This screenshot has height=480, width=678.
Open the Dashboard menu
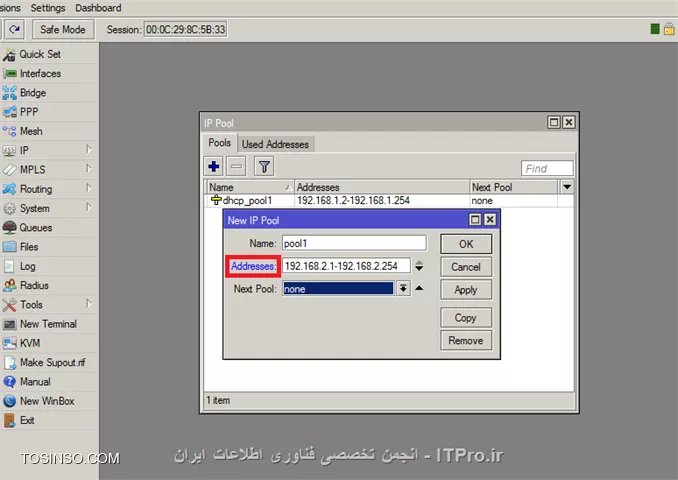coord(98,8)
